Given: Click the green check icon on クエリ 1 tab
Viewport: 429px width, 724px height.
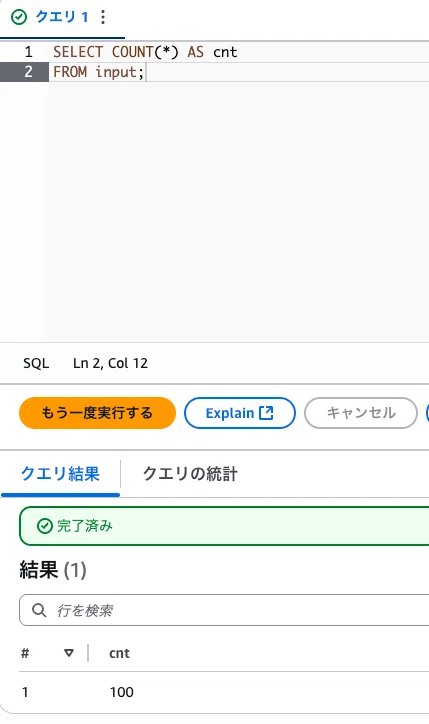Looking at the screenshot, I should 19,18.
